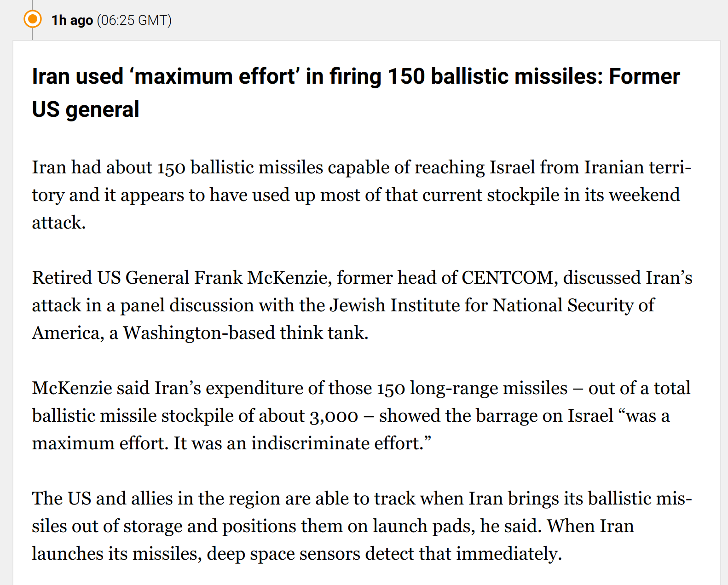Click the figure '3,000' in the article
This screenshot has width=728, height=585.
click(334, 416)
